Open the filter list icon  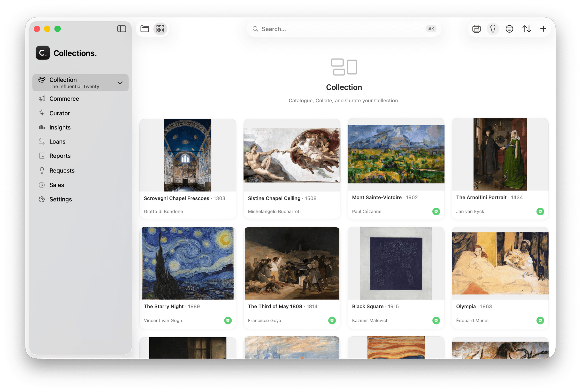pyautogui.click(x=509, y=29)
